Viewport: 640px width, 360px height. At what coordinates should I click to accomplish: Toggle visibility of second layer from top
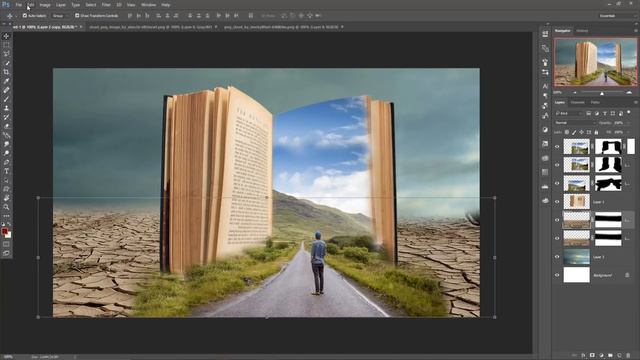point(557,165)
